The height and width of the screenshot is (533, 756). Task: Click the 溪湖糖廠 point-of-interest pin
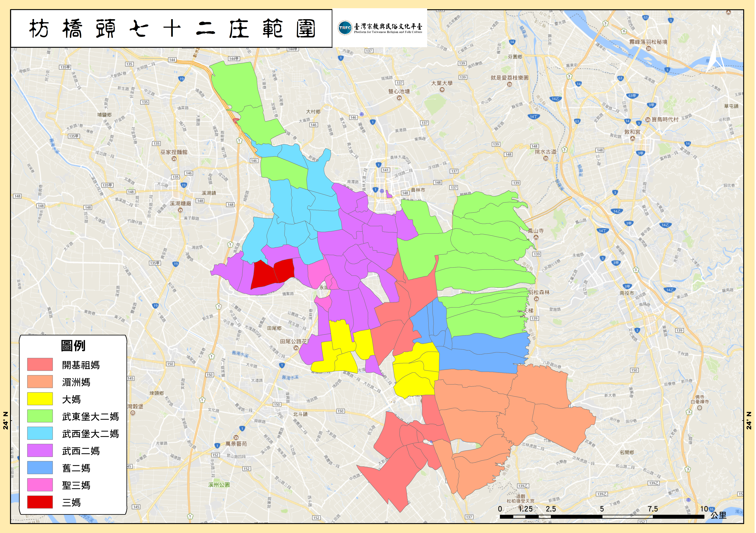coord(180,210)
